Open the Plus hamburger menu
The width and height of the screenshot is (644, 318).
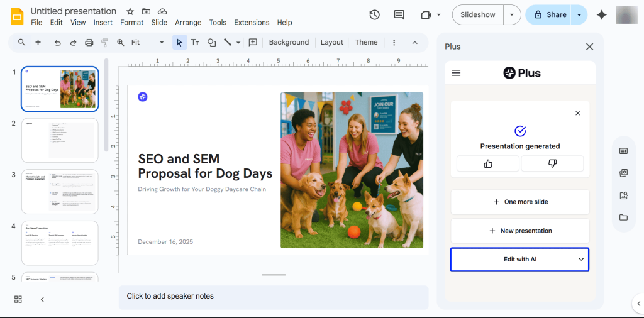click(x=457, y=73)
